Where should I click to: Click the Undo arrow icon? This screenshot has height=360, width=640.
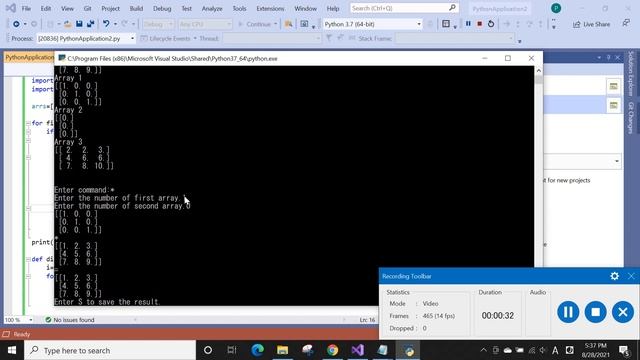(106, 24)
